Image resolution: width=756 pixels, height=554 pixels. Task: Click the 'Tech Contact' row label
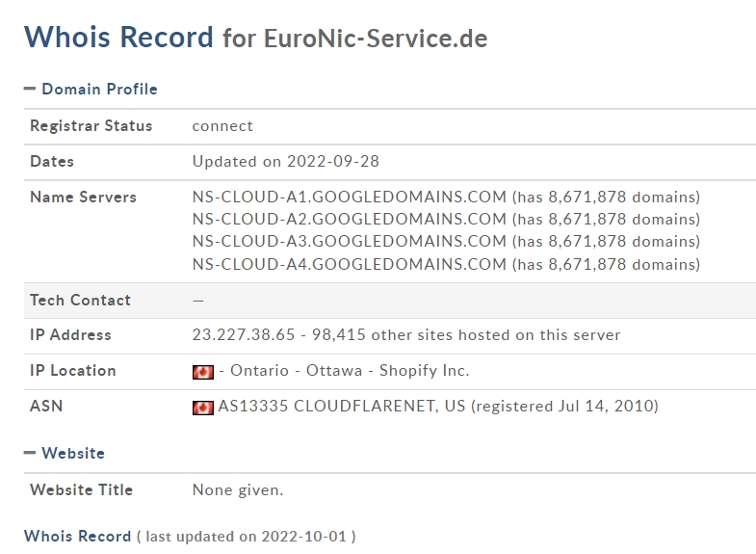pos(80,301)
